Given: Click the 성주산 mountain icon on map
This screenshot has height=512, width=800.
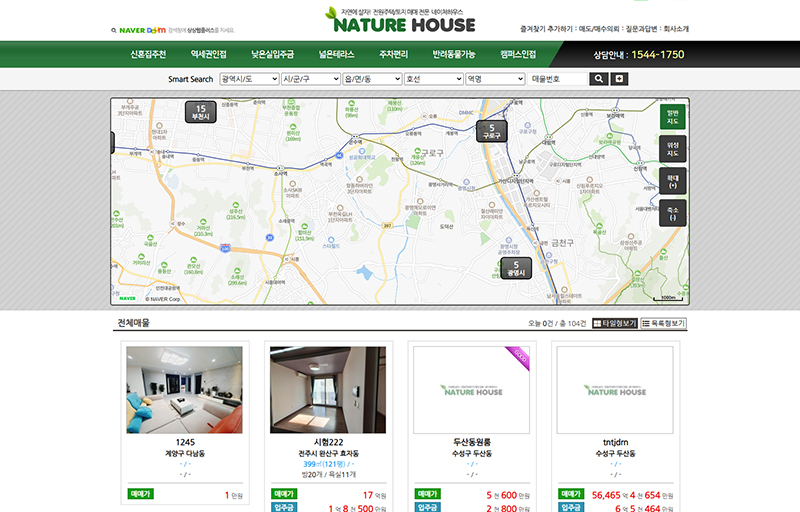Looking at the screenshot, I should tap(236, 205).
